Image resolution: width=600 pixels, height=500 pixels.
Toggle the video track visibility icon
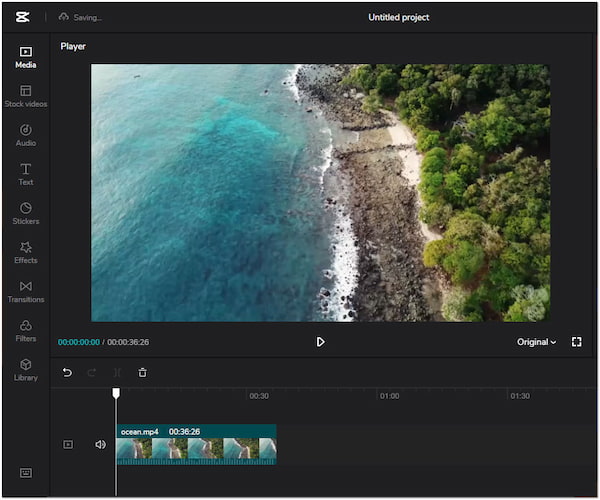pos(68,444)
